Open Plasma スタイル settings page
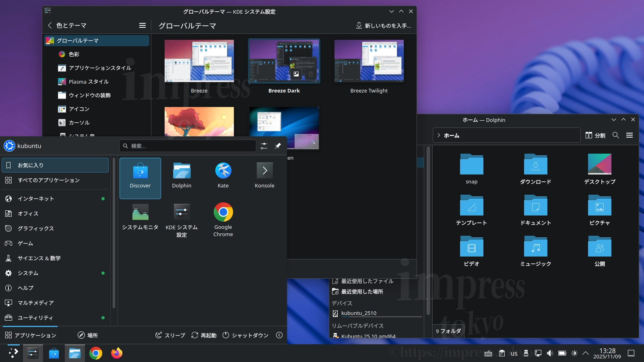The width and height of the screenshot is (644, 362). coord(97,82)
